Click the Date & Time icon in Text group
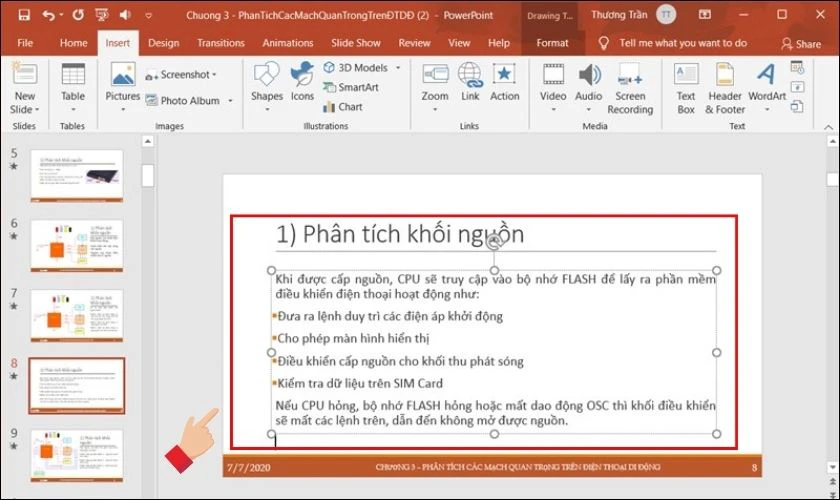This screenshot has height=500, width=840. click(x=797, y=68)
